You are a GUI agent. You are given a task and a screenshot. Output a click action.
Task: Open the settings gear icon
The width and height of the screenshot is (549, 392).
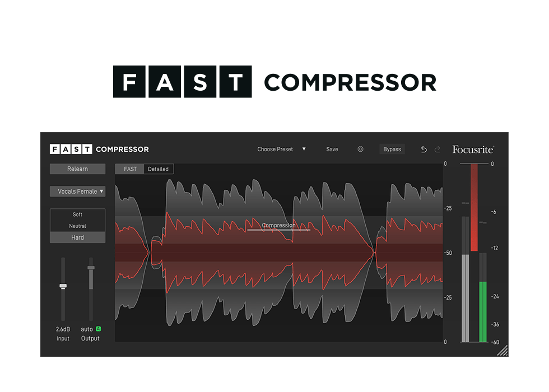click(x=360, y=150)
